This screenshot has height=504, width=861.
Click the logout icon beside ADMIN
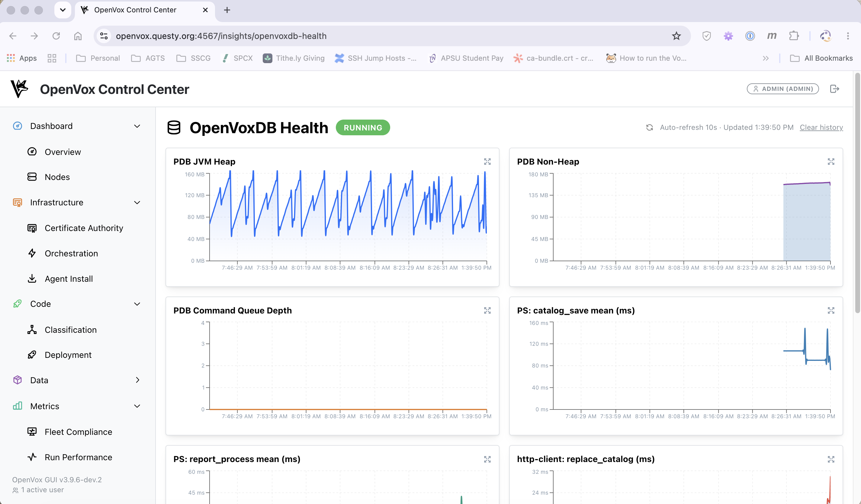pyautogui.click(x=835, y=89)
